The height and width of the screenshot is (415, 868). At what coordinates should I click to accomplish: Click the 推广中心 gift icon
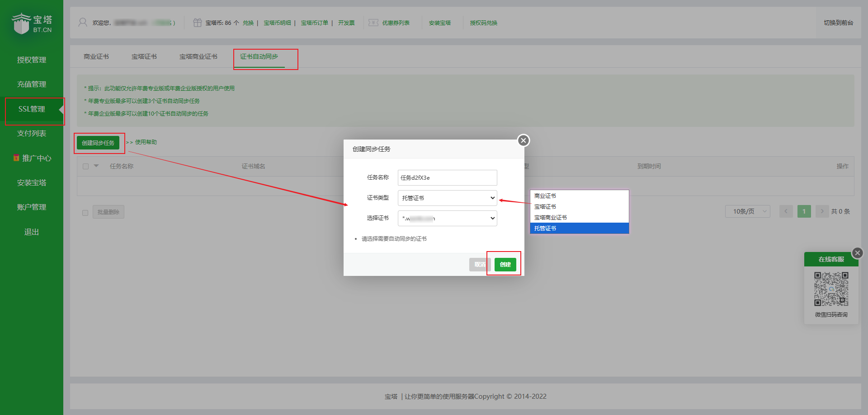coord(16,158)
